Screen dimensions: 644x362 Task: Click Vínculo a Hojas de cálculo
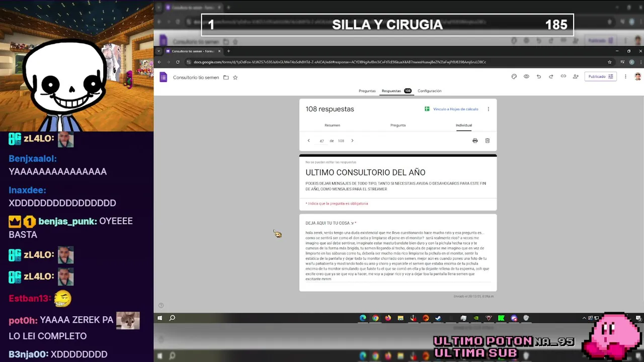point(451,109)
